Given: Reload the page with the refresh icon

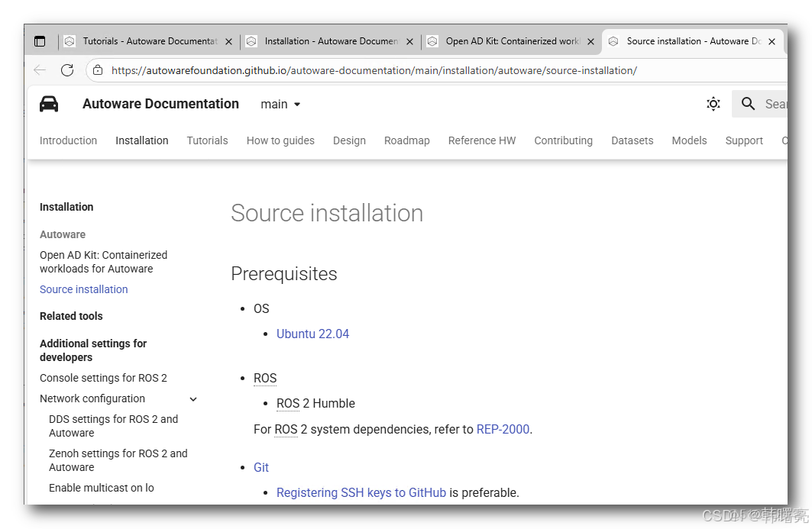Looking at the screenshot, I should pos(67,69).
